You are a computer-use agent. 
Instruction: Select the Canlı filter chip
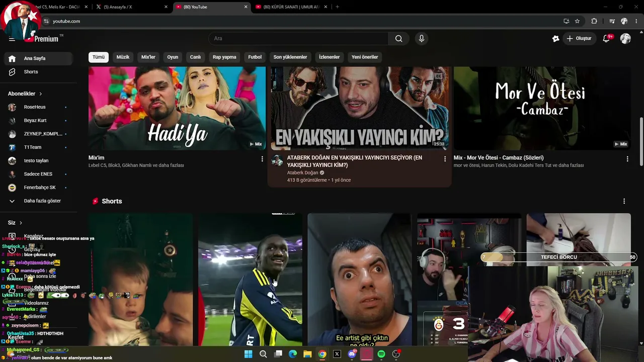coord(195,57)
